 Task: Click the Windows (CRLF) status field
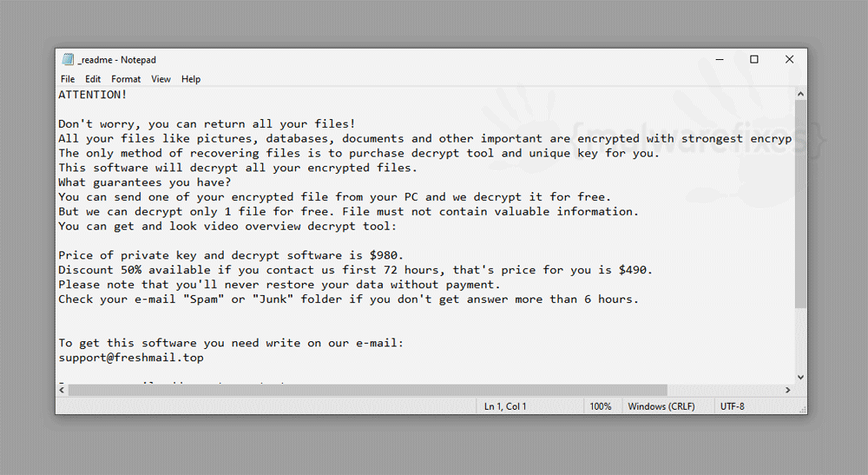[x=661, y=406]
